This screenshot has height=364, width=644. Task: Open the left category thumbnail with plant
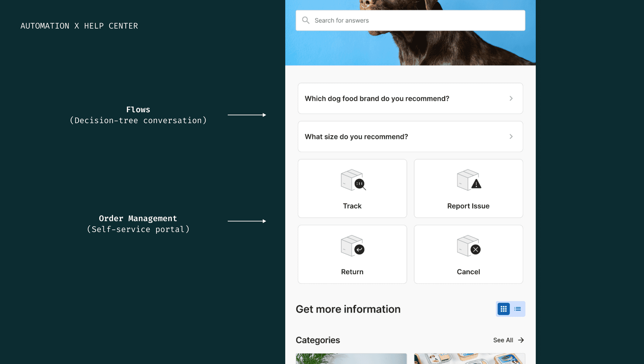(x=351, y=358)
